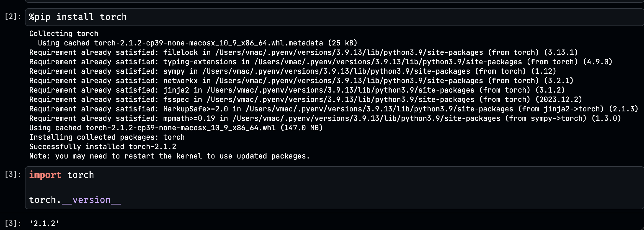Click the "Collecting torch" output line
Screen dimensions: 644x230
64,34
